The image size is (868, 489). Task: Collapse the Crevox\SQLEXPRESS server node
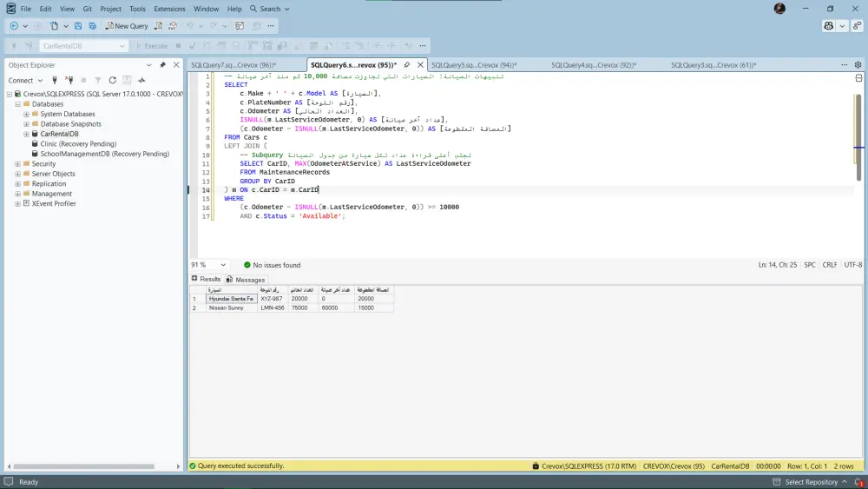[x=10, y=94]
